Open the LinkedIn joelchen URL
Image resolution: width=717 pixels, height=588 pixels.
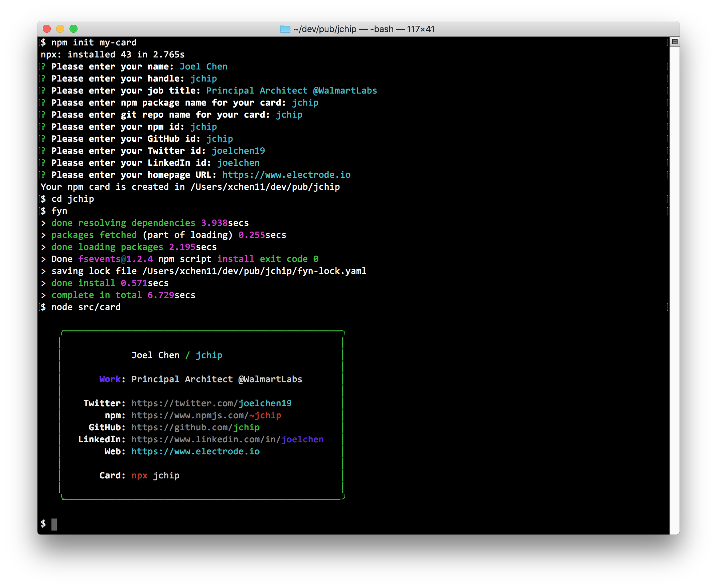pyautogui.click(x=227, y=439)
